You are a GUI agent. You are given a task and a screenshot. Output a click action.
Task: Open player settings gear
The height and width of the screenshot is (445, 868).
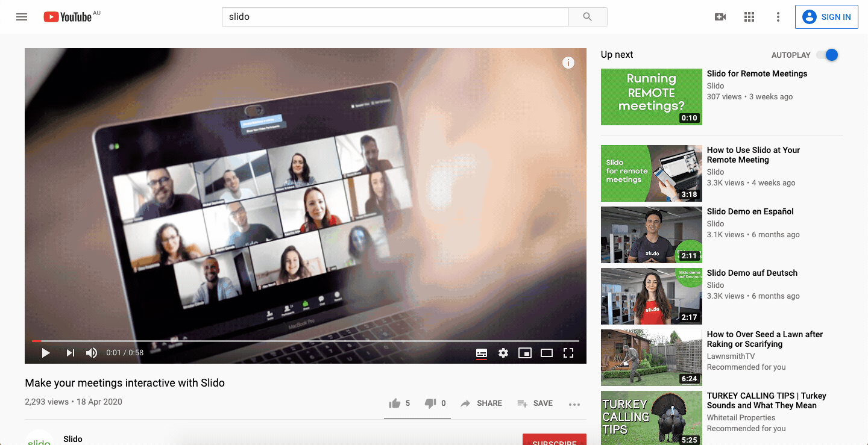pos(503,353)
